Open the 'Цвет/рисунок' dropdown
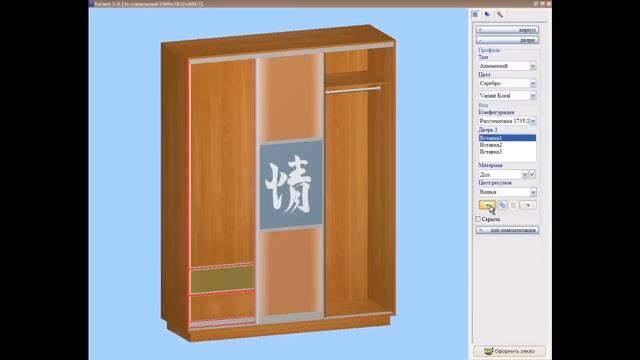This screenshot has width=640, height=360. (x=533, y=192)
